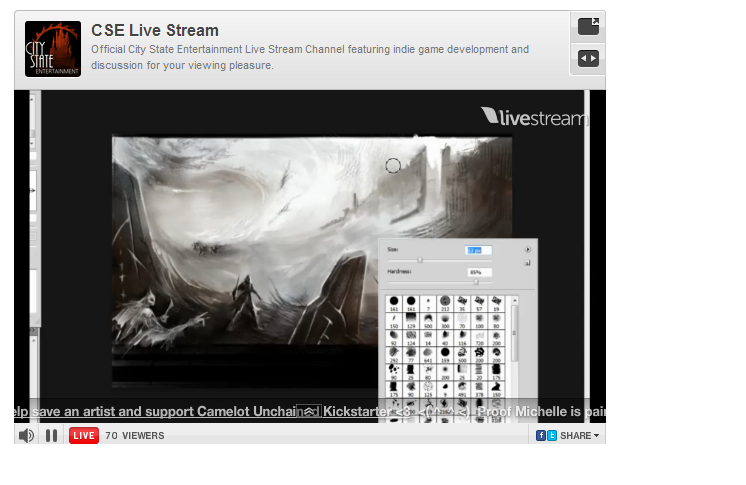Viewport: 746px width, 485px height.
Task: Select the brush preset labeled 35
Action: (x=462, y=304)
